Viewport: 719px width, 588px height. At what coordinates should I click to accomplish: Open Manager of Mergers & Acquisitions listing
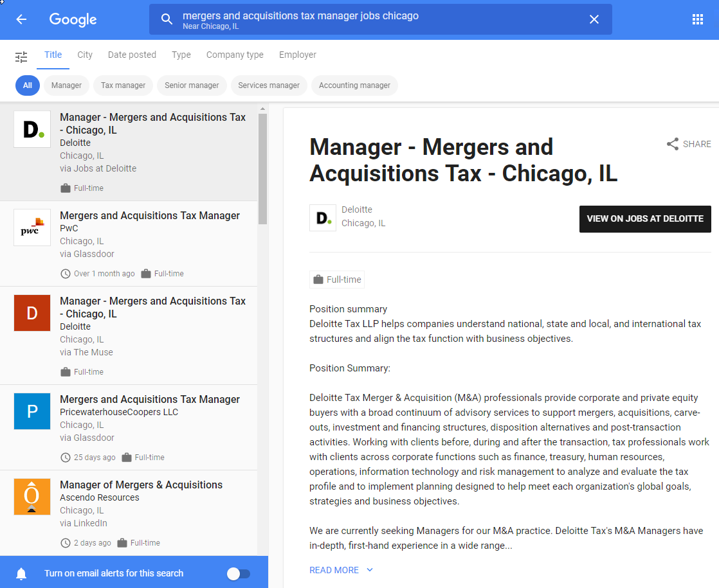pos(141,485)
